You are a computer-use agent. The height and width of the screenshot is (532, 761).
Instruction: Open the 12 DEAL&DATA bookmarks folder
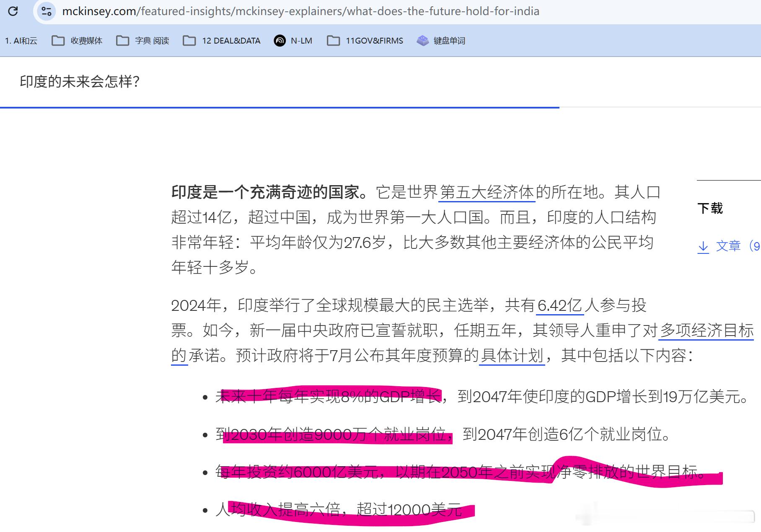222,41
